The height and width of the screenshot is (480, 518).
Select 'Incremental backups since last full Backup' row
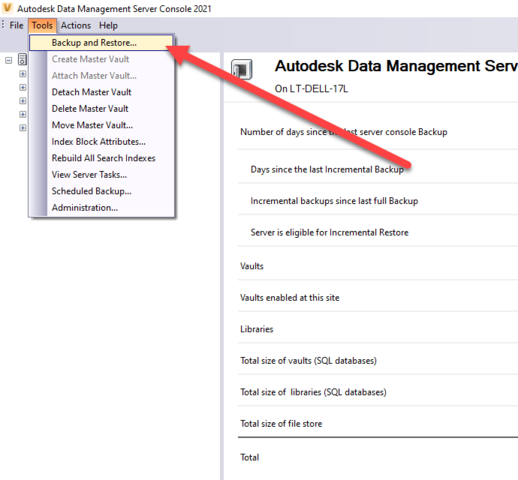[378, 201]
